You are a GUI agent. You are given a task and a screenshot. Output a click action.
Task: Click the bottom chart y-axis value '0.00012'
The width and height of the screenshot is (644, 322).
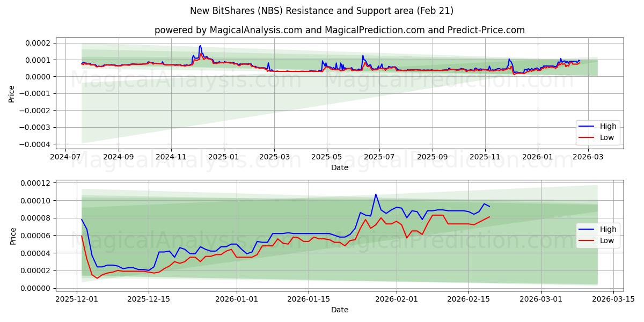coord(36,183)
